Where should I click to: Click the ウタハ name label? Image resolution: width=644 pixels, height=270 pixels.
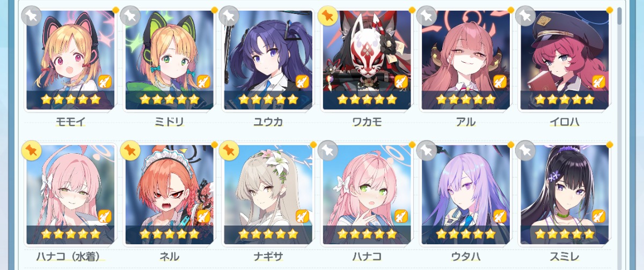coord(466,257)
